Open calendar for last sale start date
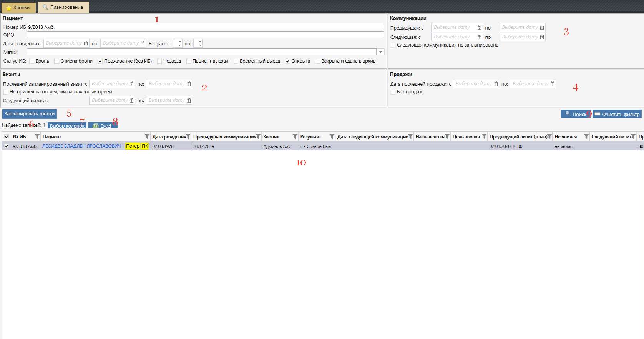644x339 pixels. tap(496, 84)
